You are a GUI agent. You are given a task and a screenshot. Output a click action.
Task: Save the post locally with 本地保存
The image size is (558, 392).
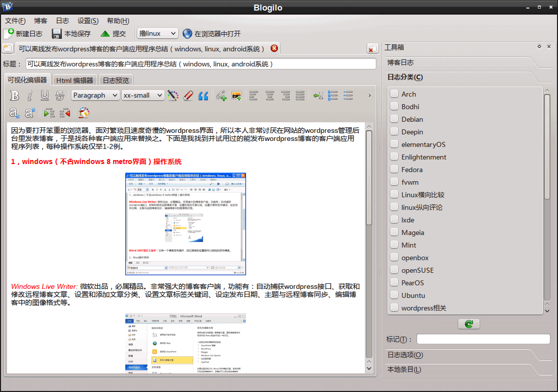[x=71, y=34]
